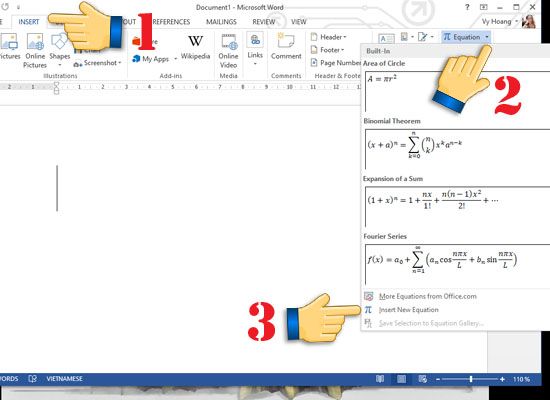Click the My Apps icon
Image resolution: width=550 pixels, height=400 pixels.
[x=136, y=59]
